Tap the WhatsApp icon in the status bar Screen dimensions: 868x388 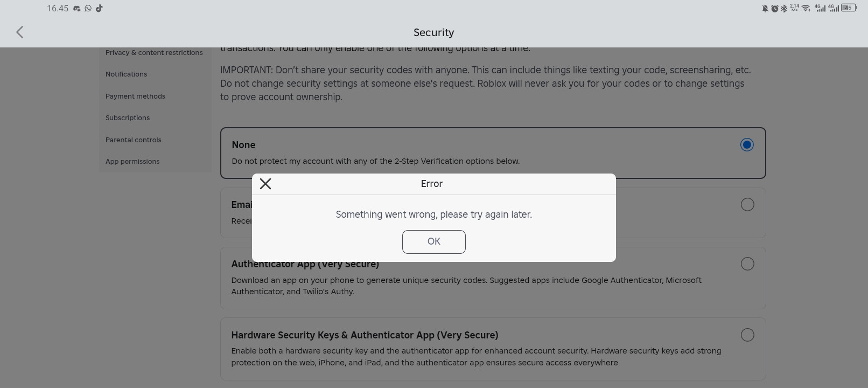click(88, 8)
